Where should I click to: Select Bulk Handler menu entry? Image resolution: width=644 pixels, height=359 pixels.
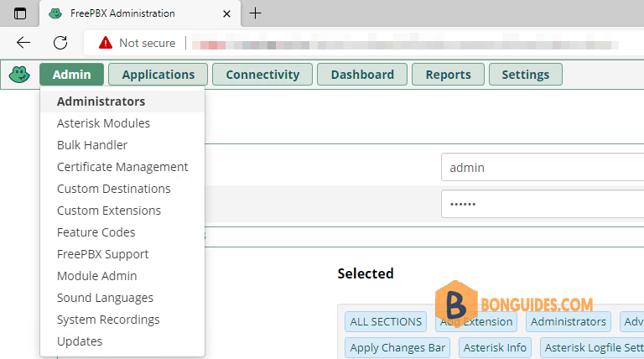click(x=122, y=145)
